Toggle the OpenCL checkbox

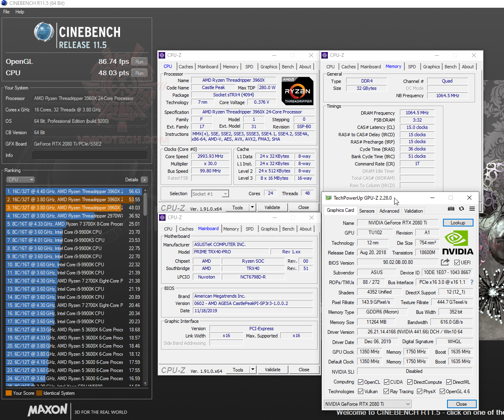360,382
